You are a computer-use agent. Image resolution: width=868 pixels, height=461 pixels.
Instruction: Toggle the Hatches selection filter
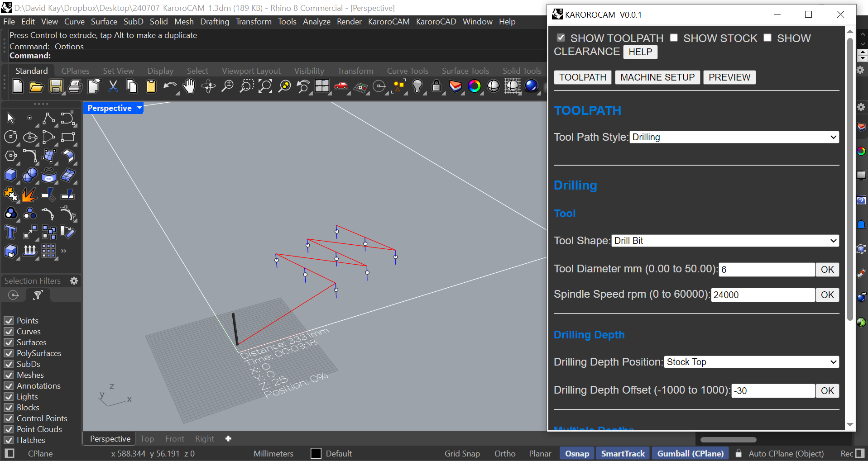coord(9,440)
